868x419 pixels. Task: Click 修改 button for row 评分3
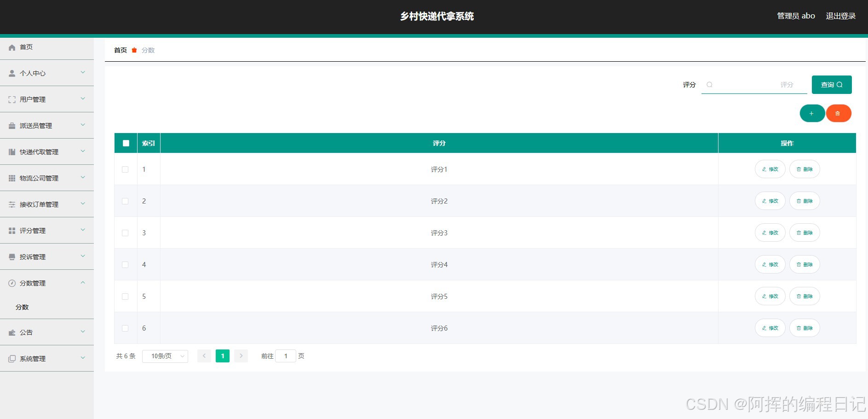coord(770,233)
